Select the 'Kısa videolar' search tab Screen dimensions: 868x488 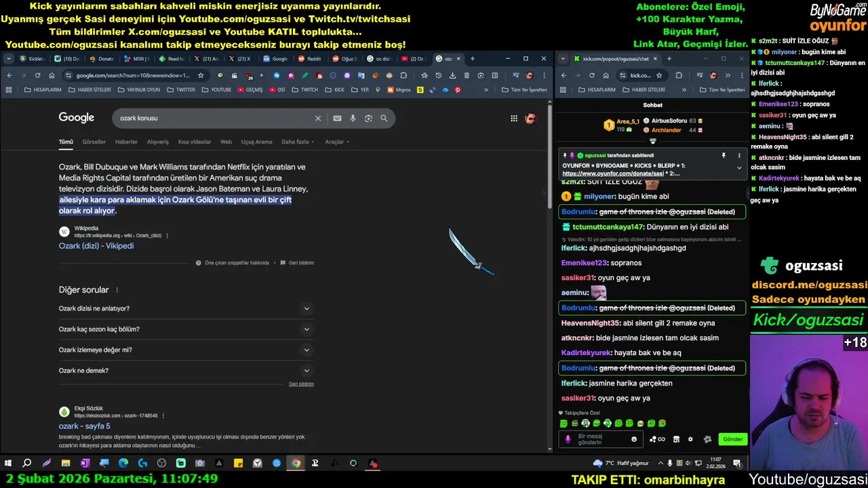point(195,142)
